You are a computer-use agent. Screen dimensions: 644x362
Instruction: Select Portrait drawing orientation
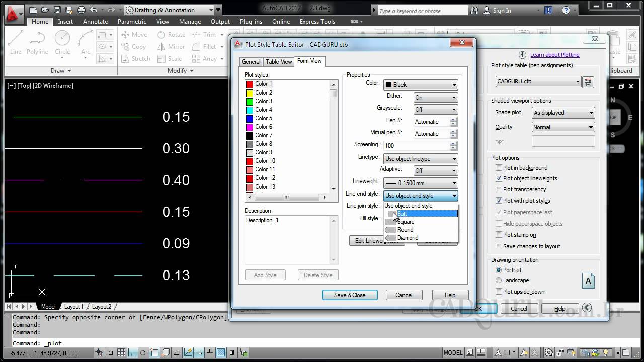point(499,270)
